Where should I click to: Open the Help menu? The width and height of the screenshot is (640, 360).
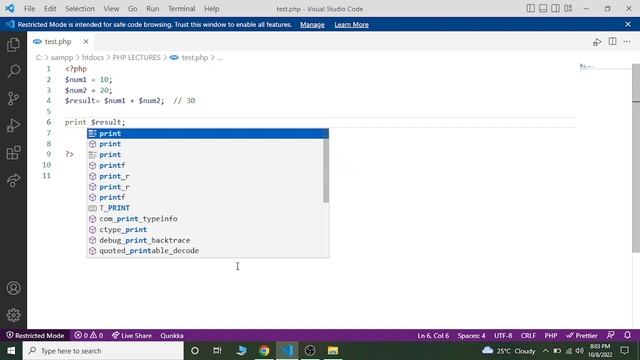[212, 9]
